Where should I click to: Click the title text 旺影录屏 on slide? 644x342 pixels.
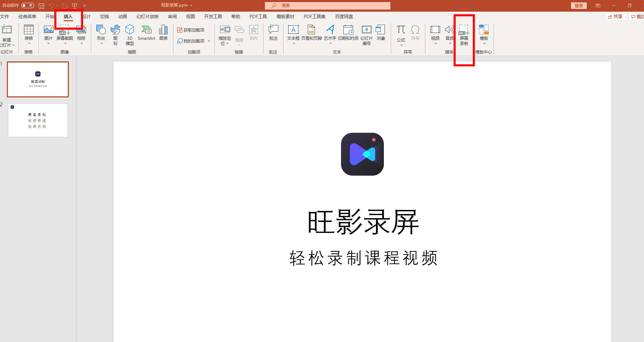(x=363, y=222)
